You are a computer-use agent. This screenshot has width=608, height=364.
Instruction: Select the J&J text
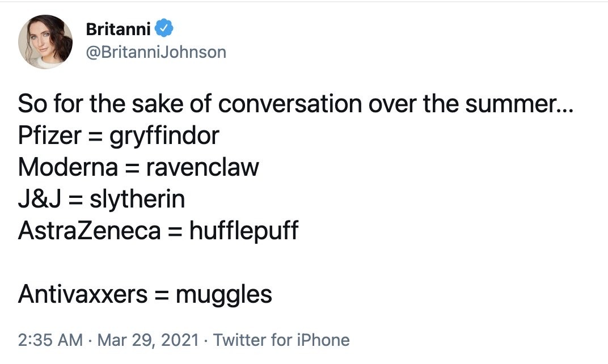tap(40, 199)
